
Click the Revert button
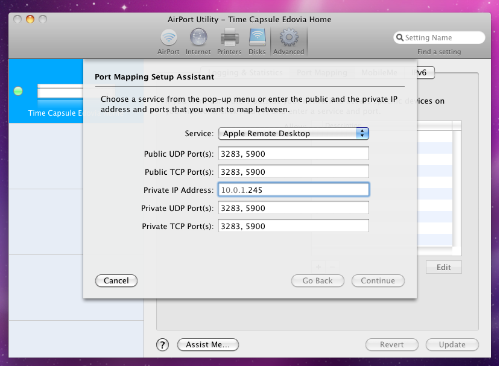coord(392,345)
